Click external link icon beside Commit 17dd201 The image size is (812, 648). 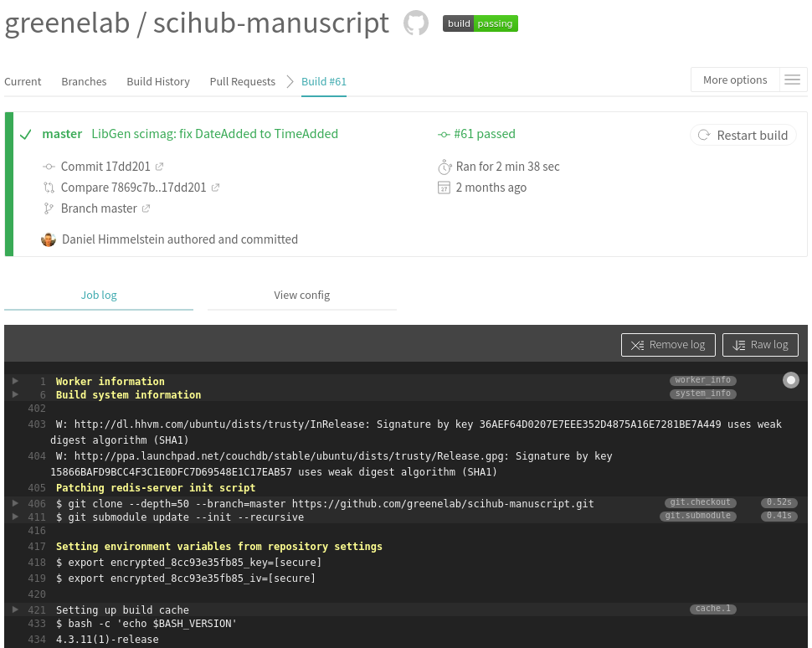pos(160,167)
